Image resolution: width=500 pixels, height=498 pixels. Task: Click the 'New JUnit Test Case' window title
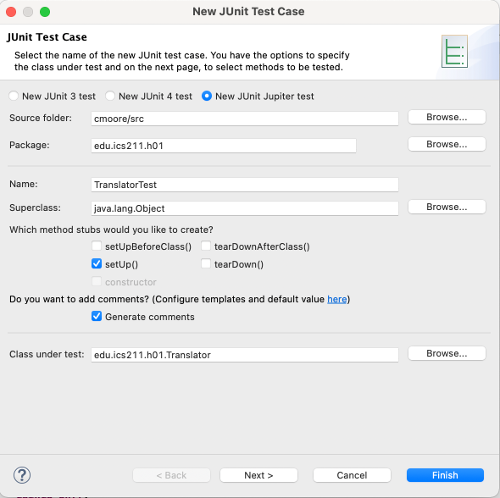[248, 11]
